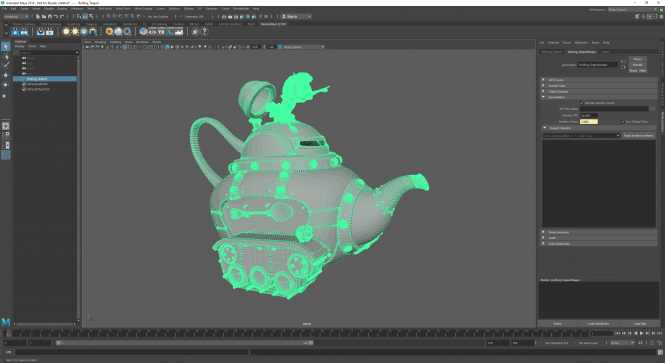Toggle Render Alembic Cache checkbox
The image size is (665, 363).
click(x=582, y=103)
